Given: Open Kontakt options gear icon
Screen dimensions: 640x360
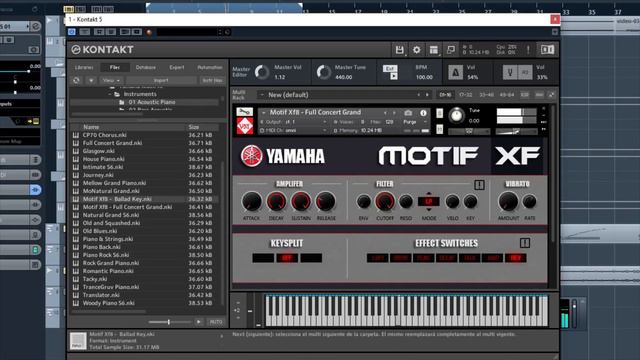Looking at the screenshot, I should (x=416, y=50).
